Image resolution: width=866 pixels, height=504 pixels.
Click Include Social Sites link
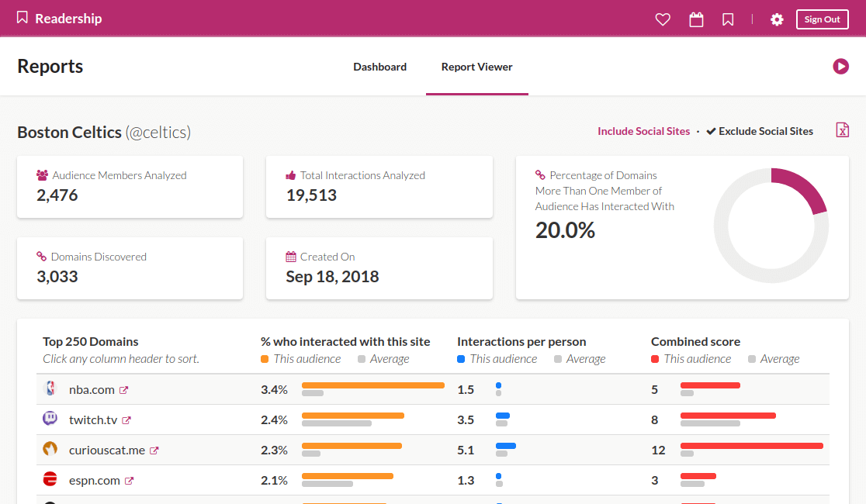(643, 131)
